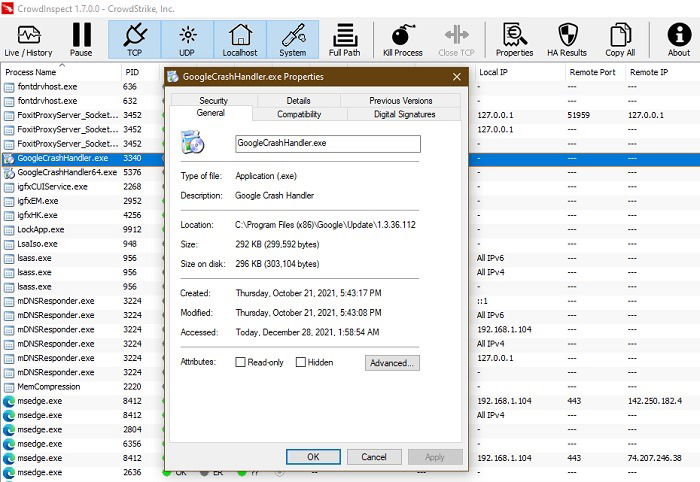Screen dimensions: 700x482
Task: Confirm the dialog with OK
Action: coord(313,457)
